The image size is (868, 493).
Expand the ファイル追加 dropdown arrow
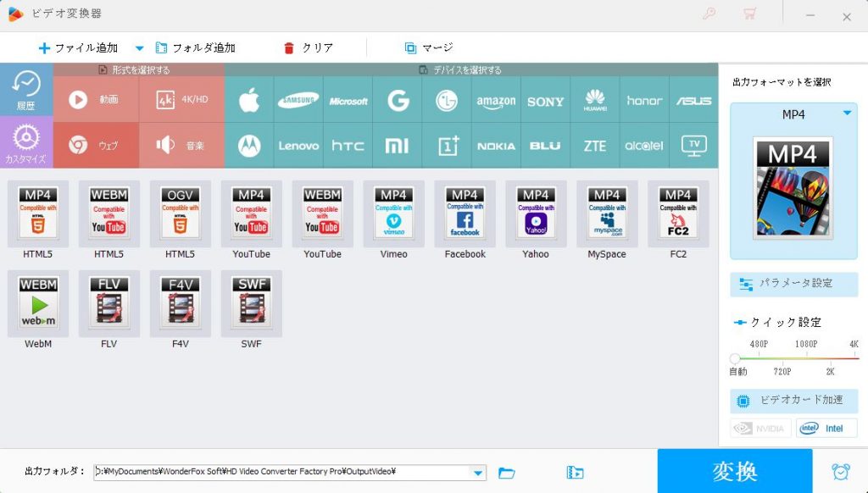point(140,48)
